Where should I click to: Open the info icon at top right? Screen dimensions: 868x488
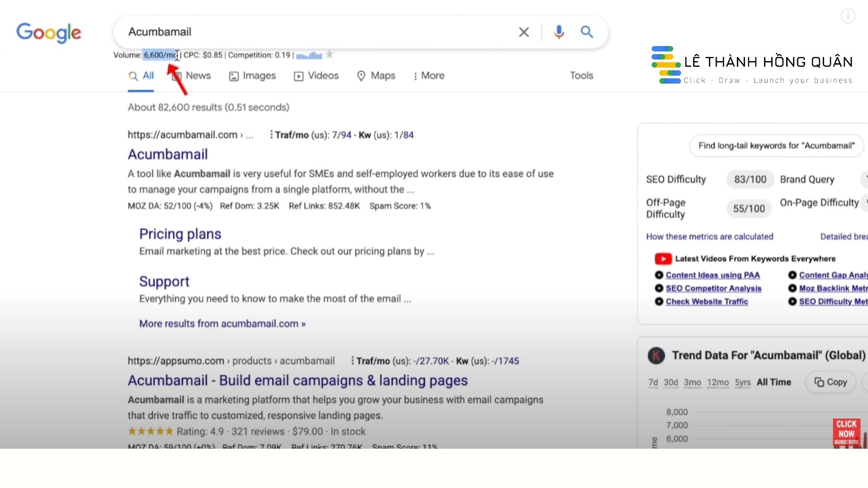pos(848,16)
